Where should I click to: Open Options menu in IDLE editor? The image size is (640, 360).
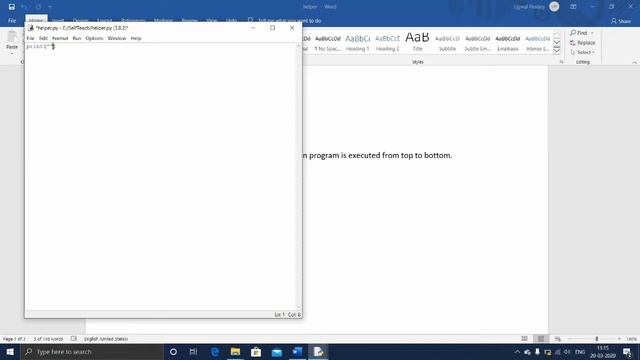click(x=94, y=38)
